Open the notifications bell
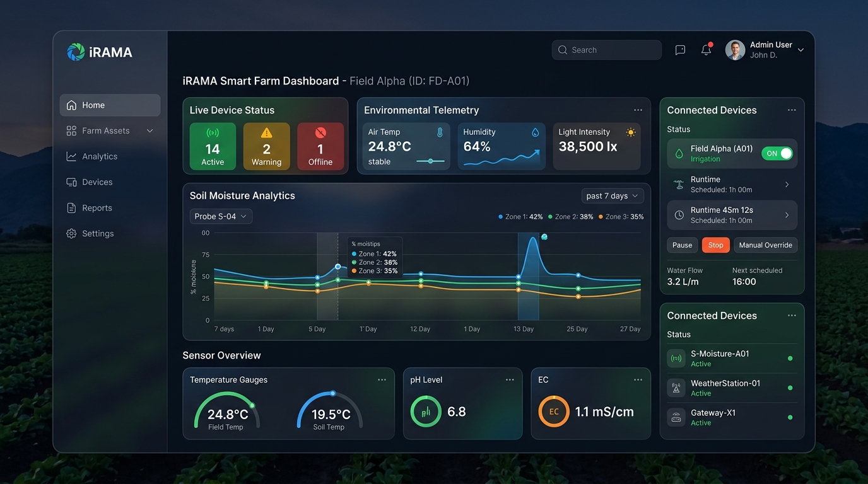This screenshot has width=868, height=484. point(707,50)
